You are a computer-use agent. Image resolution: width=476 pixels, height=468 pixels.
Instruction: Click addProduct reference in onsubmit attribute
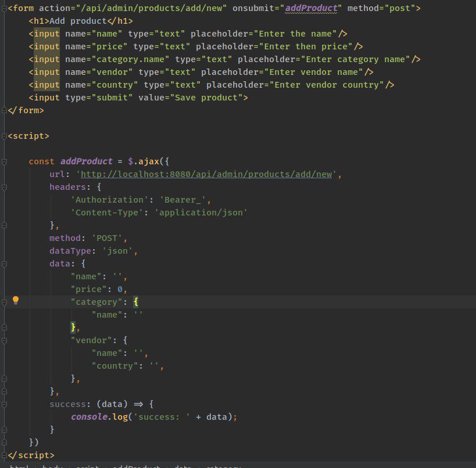[x=311, y=8]
